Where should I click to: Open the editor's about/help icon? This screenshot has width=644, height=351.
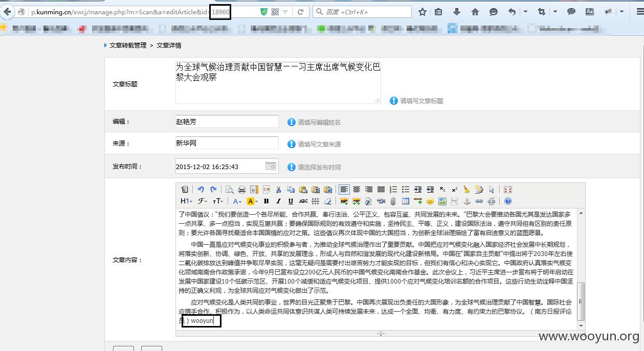(x=507, y=201)
